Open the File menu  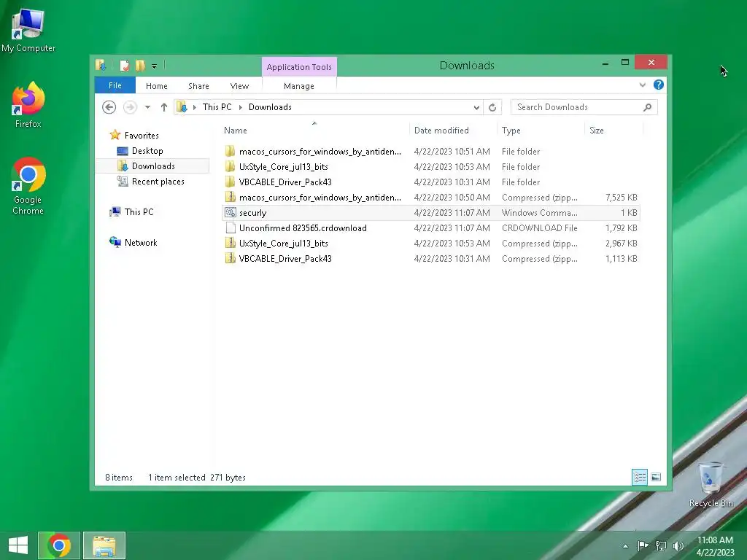coord(115,85)
